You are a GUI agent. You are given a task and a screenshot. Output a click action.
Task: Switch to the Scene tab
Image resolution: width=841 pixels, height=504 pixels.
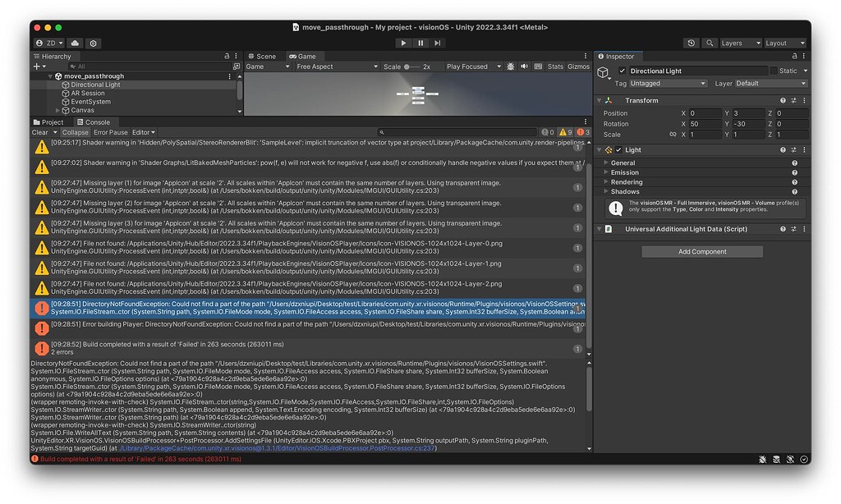(264, 56)
